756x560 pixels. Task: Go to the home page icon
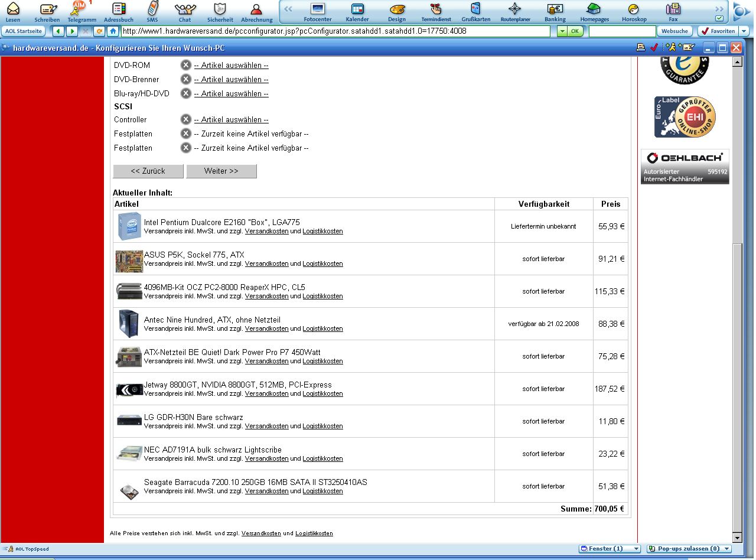click(x=113, y=31)
